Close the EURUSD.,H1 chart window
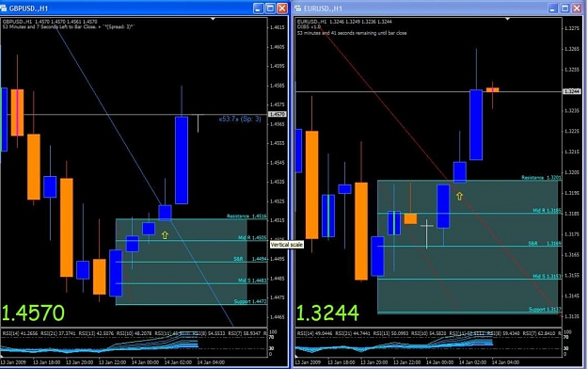The image size is (588, 369). (x=577, y=8)
